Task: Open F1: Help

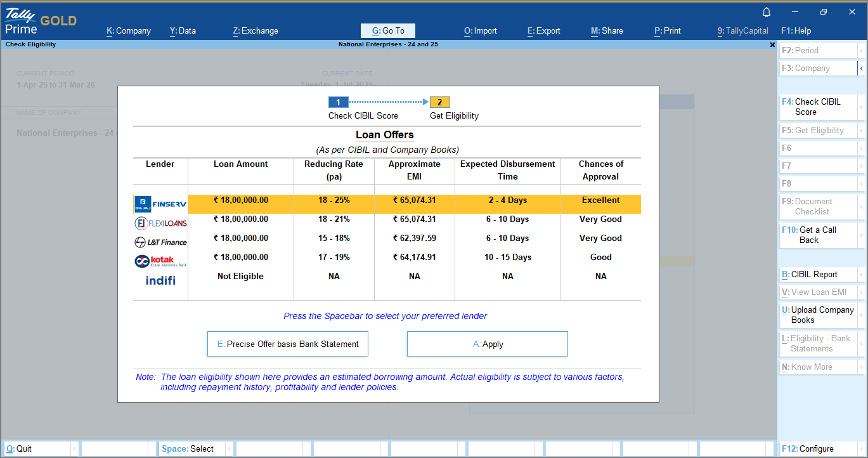Action: click(x=796, y=30)
